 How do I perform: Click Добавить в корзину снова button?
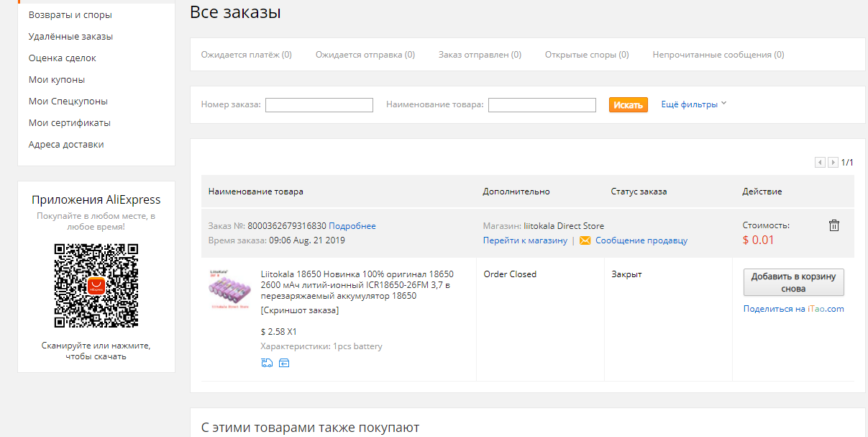(x=794, y=282)
